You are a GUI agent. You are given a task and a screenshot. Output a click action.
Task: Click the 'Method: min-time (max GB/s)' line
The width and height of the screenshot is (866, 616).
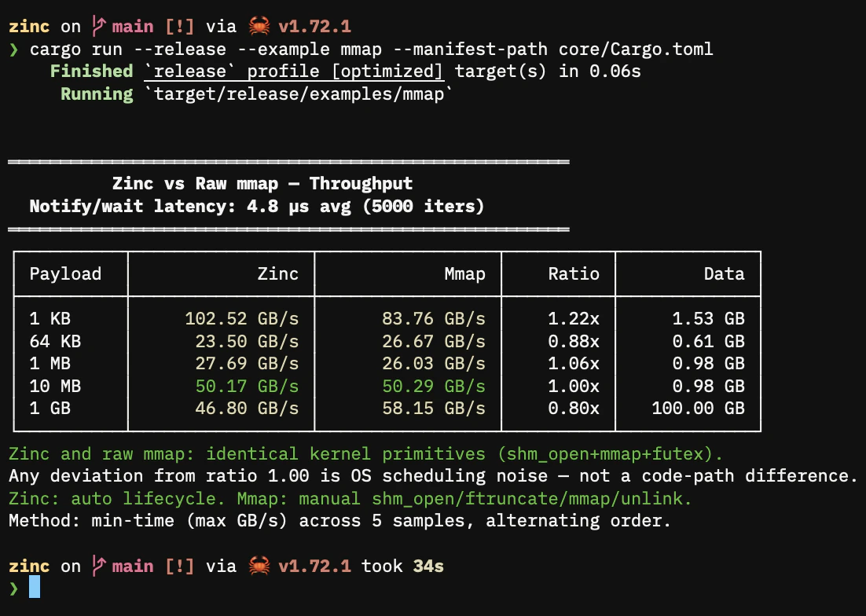[x=339, y=520]
